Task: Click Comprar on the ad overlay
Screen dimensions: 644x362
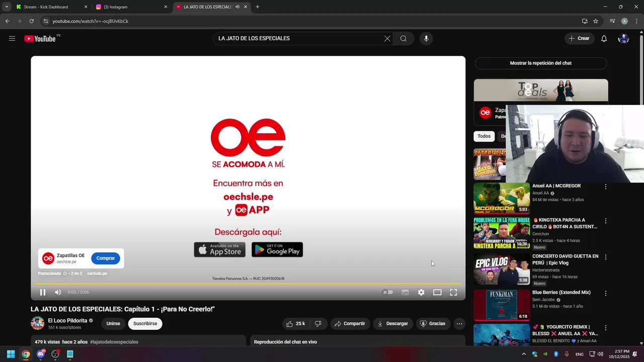Action: (106, 258)
